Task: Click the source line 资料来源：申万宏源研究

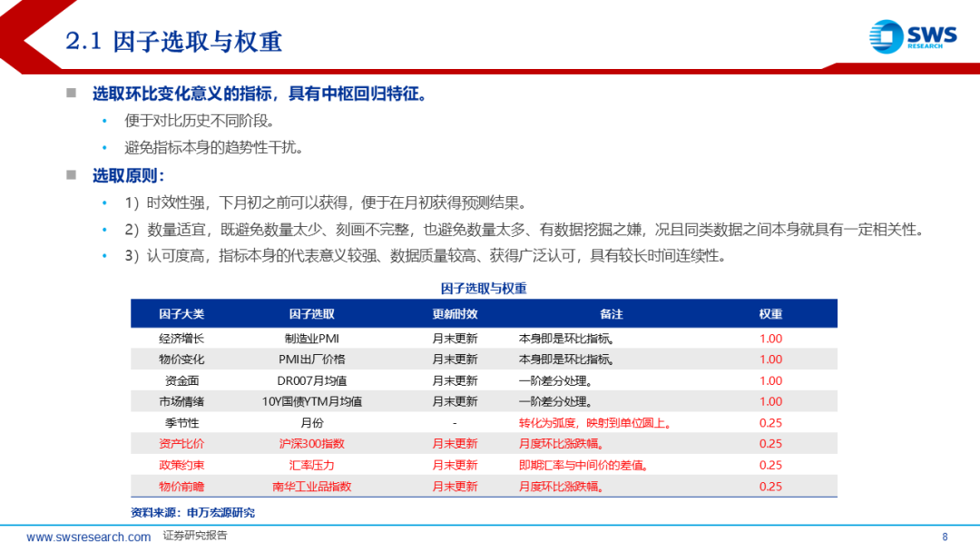Action: pos(192,513)
